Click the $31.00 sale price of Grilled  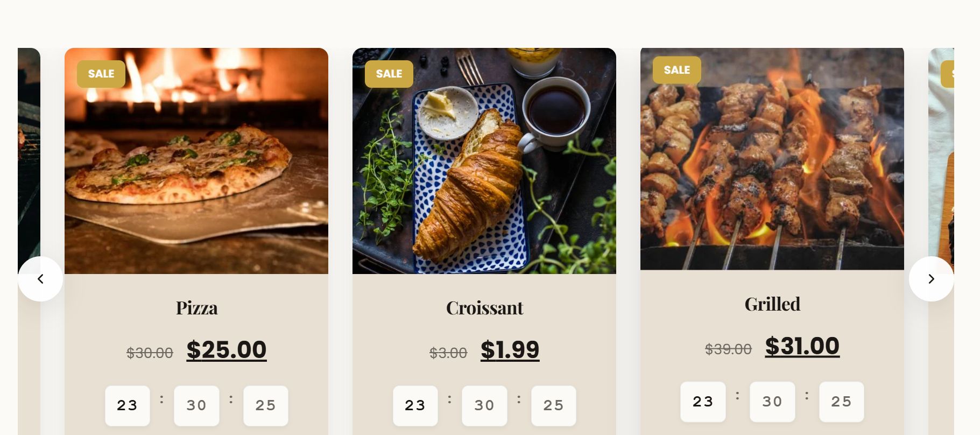coord(802,346)
